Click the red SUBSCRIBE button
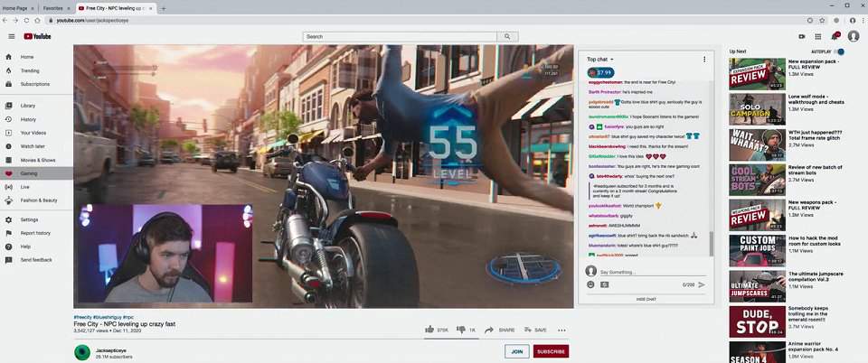The width and height of the screenshot is (868, 363). (x=551, y=351)
